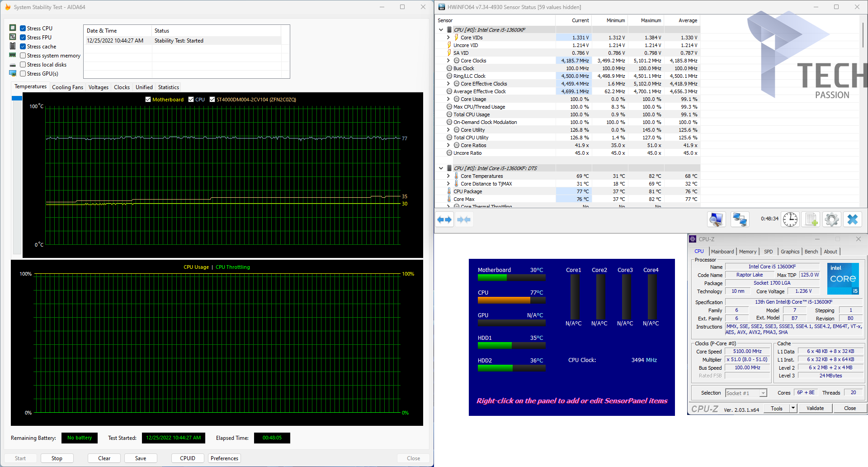Toggle the Motherboard graph checkbox
Screen dimensions: 868x467
pyautogui.click(x=148, y=100)
